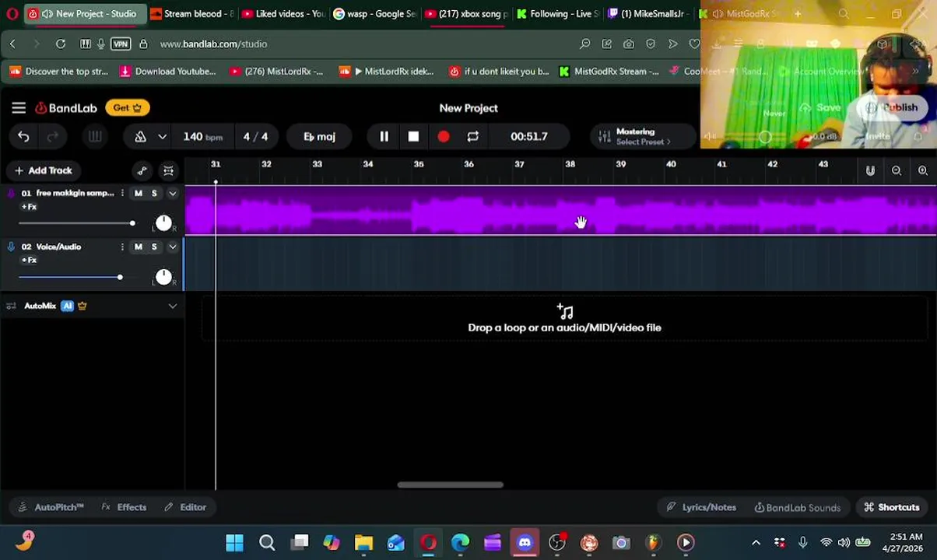The width and height of the screenshot is (937, 560).
Task: Solo the 02 Voice/Audio track
Action: [x=154, y=247]
